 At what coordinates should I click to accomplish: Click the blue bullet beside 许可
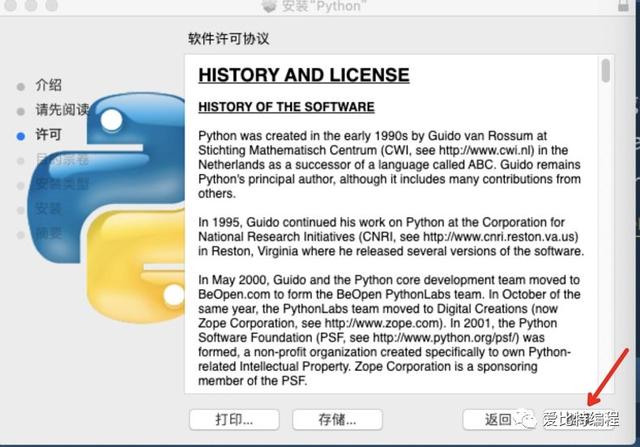[x=21, y=136]
